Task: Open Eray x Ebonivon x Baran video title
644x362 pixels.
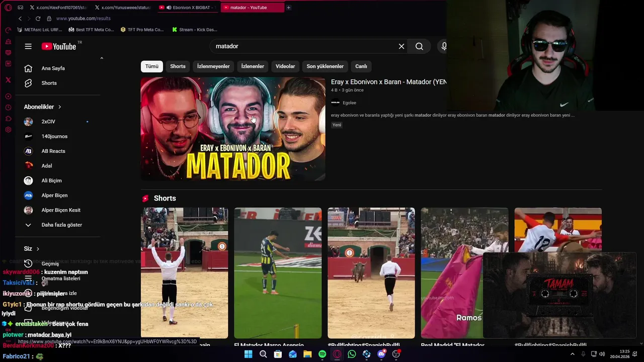Action: [388, 81]
